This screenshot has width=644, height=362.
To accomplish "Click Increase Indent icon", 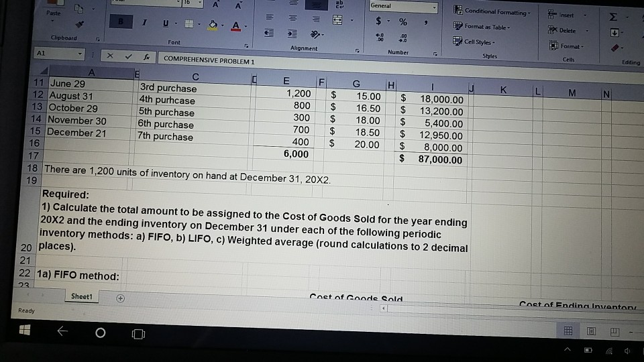I will pyautogui.click(x=292, y=34).
